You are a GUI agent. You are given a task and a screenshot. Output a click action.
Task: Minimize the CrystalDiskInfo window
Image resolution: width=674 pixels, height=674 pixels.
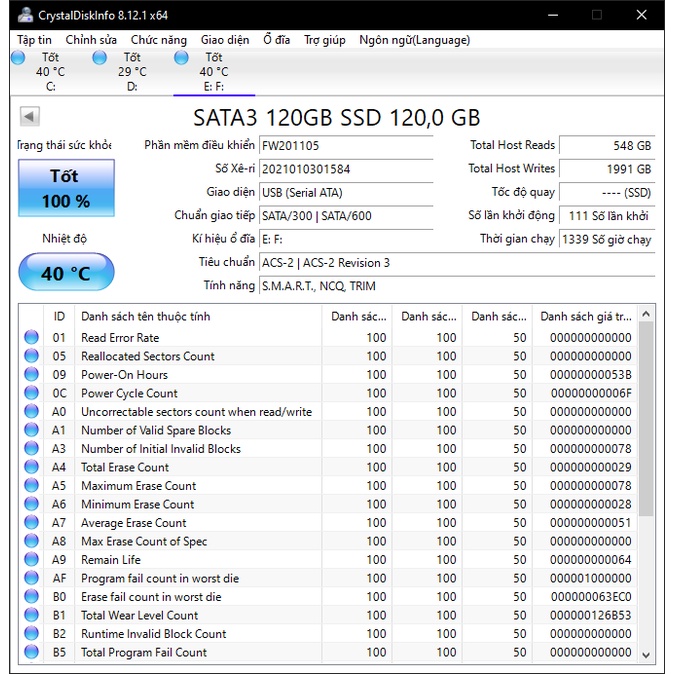(553, 15)
